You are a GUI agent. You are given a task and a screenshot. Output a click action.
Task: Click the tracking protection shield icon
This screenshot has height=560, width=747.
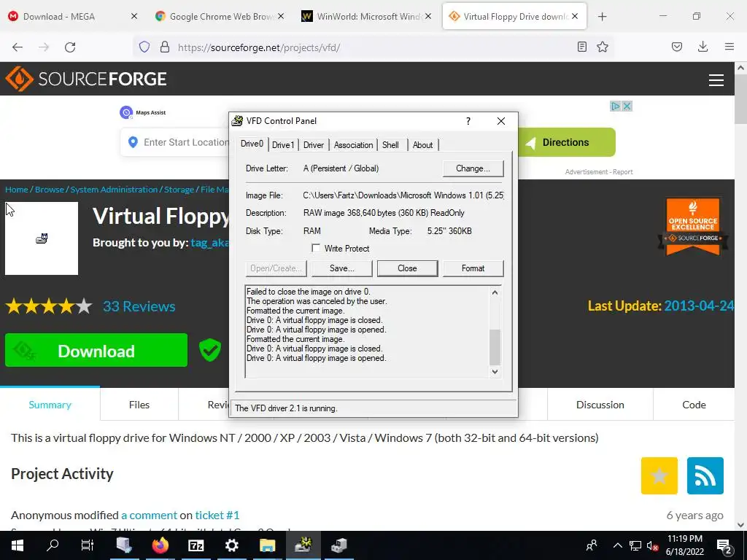[144, 47]
